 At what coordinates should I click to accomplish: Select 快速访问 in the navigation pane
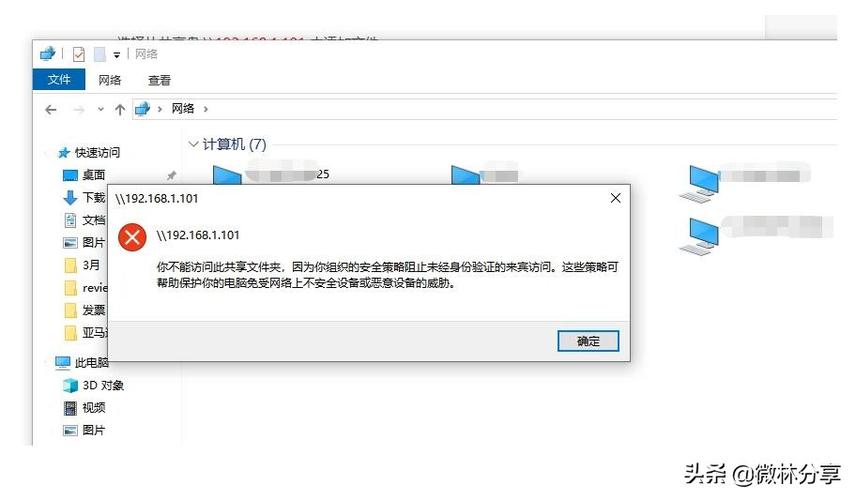click(97, 152)
